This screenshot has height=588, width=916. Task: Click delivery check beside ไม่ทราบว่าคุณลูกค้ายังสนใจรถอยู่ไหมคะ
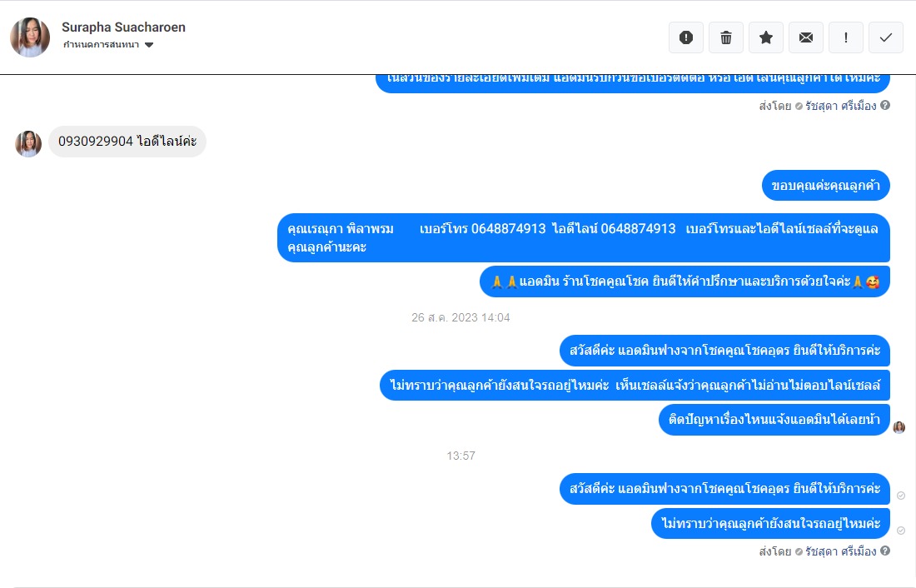[901, 531]
